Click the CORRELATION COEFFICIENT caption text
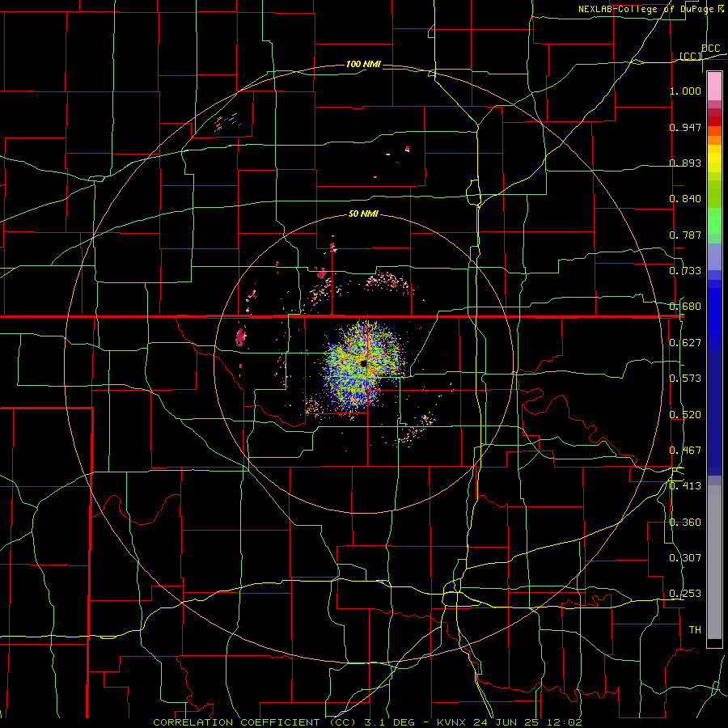Screen dimensions: 728x728 pyautogui.click(x=236, y=722)
